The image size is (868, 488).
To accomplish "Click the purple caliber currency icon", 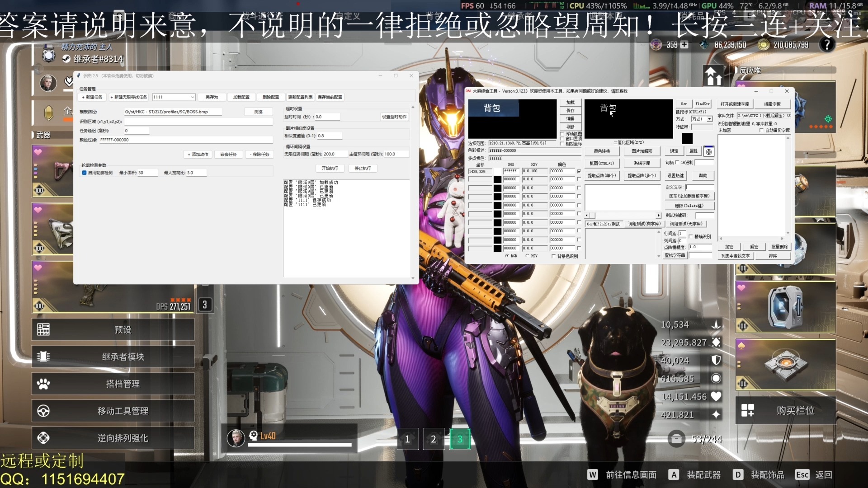I will click(656, 44).
